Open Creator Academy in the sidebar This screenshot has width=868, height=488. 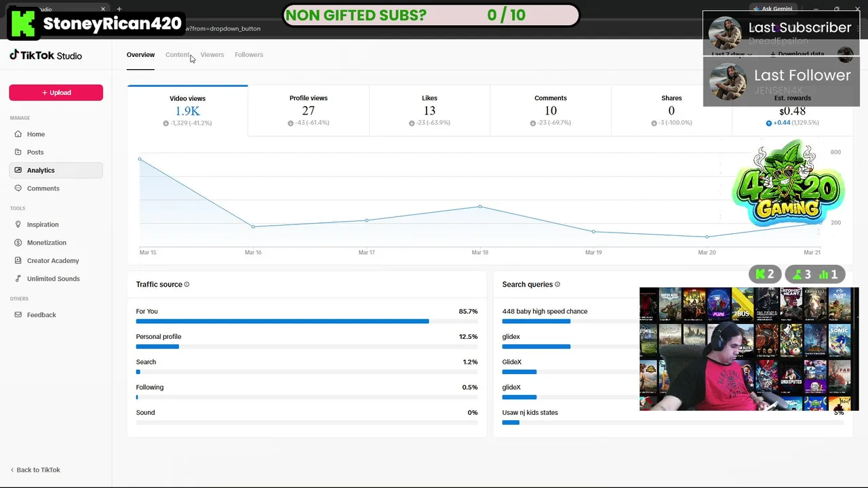(x=56, y=260)
